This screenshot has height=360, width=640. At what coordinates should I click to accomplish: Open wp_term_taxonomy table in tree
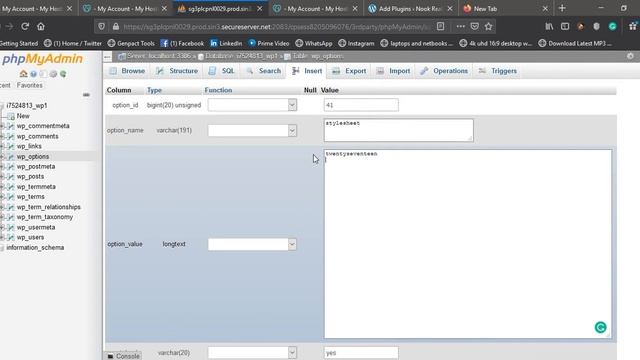point(45,217)
